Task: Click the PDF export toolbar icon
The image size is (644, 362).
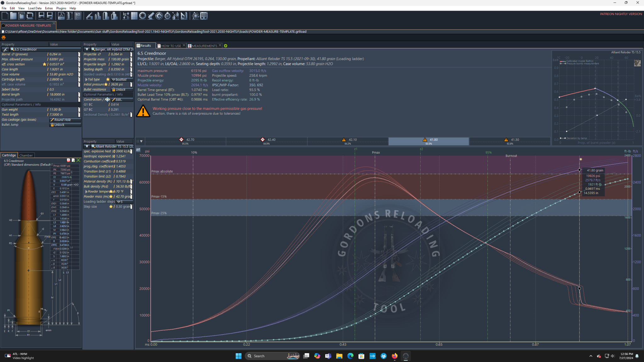Action: pyautogui.click(x=61, y=16)
